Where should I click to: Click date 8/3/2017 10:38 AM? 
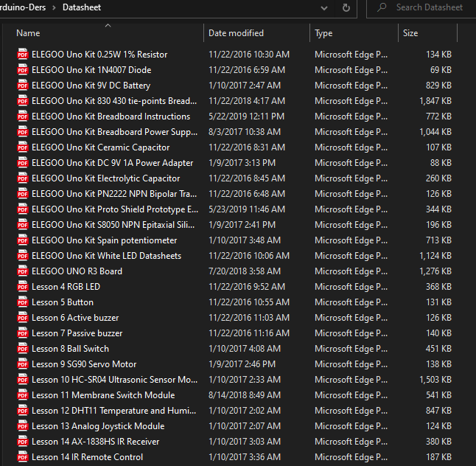245,132
